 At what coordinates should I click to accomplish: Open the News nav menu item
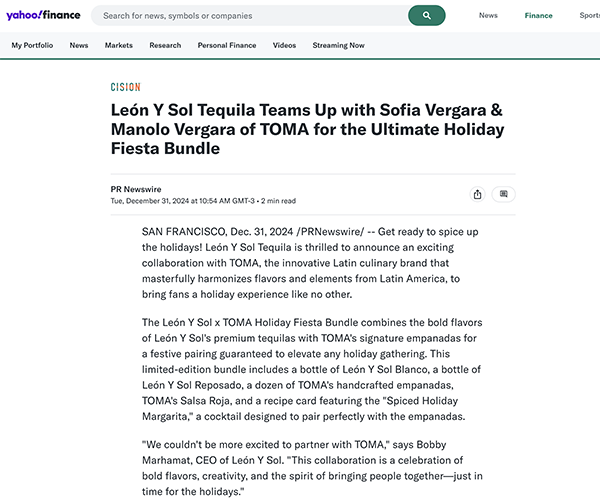[79, 45]
